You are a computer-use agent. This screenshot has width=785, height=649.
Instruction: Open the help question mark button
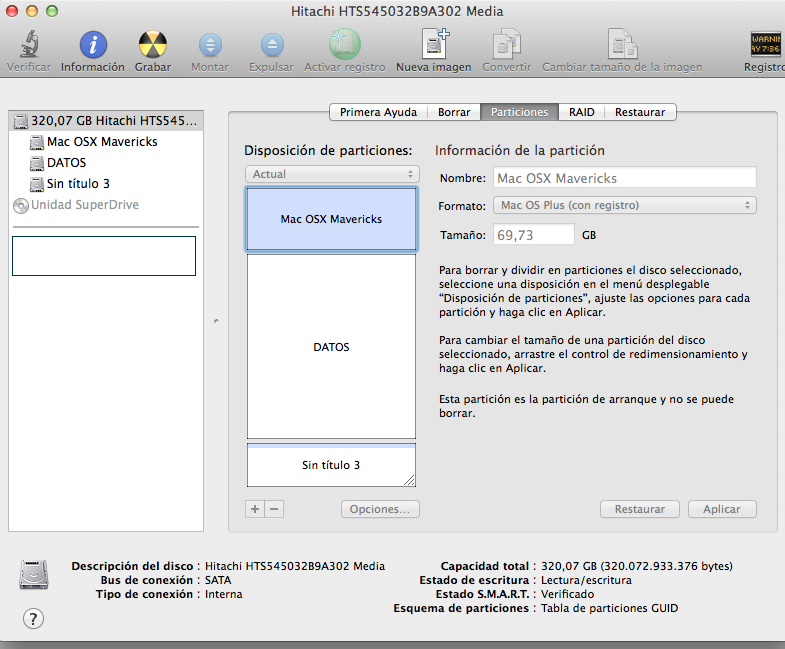tap(33, 618)
